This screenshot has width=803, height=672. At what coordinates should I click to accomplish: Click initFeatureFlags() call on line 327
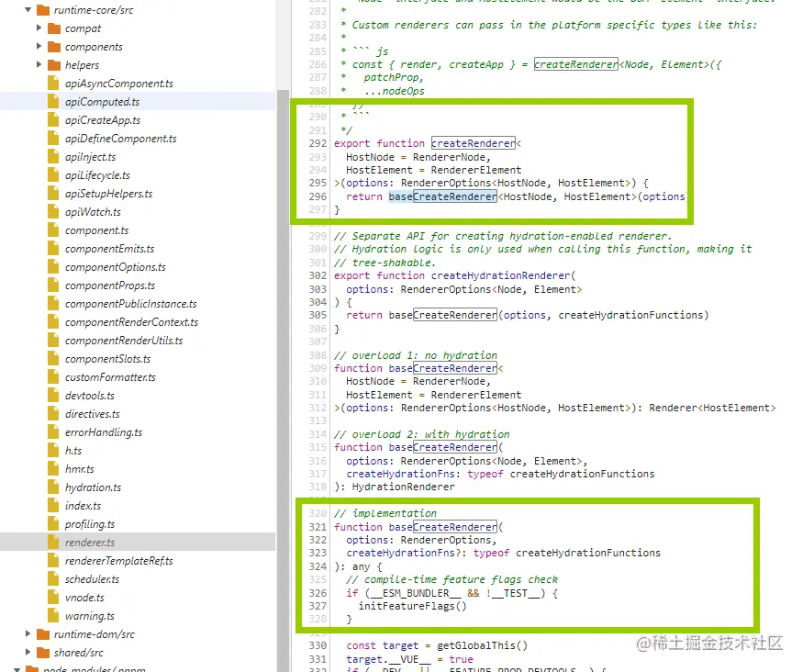tap(412, 607)
